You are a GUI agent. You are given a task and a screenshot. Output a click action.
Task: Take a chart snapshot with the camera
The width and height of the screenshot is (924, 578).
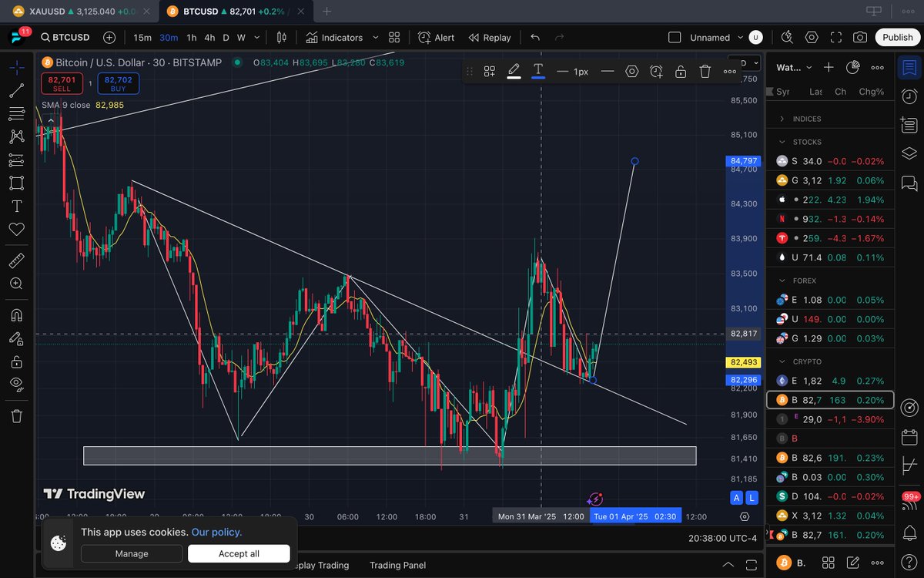click(860, 37)
